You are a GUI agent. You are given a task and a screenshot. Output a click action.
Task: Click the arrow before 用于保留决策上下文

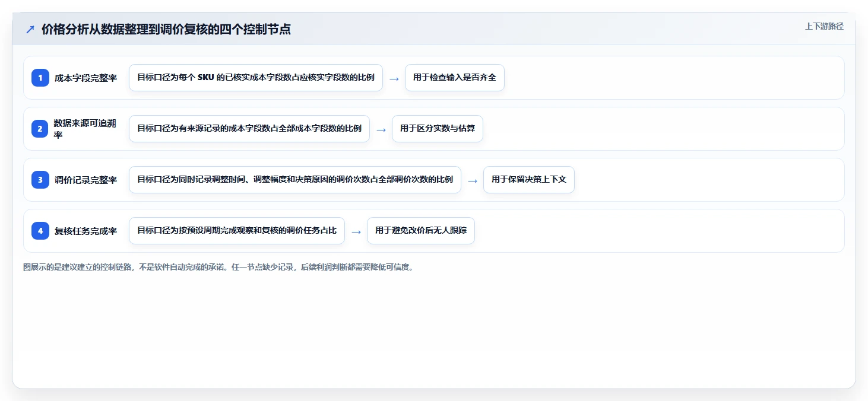(x=473, y=180)
